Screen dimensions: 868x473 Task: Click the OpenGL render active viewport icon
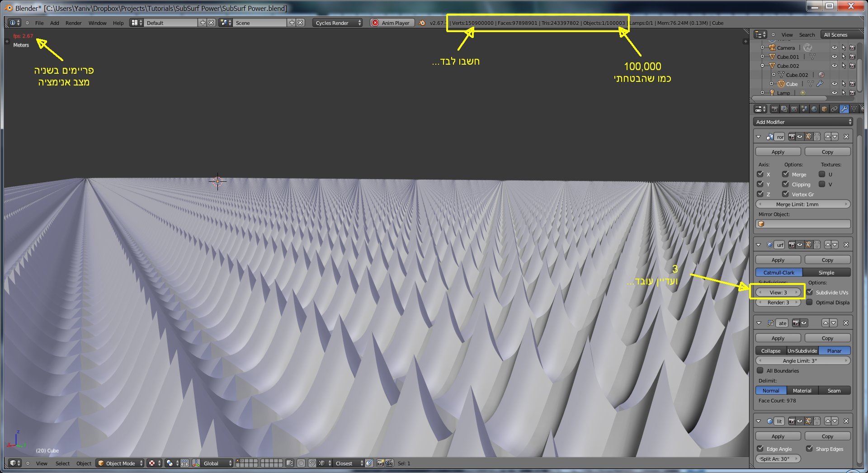[381, 463]
